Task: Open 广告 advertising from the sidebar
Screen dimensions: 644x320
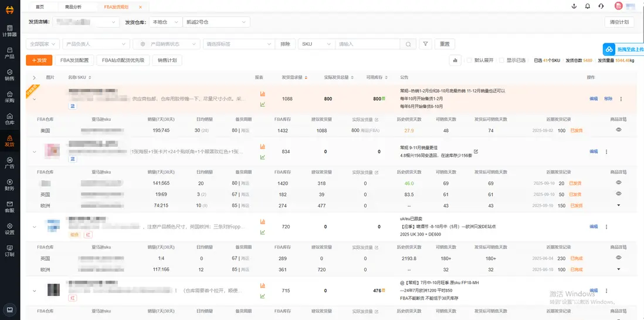Action: pyautogui.click(x=9, y=163)
